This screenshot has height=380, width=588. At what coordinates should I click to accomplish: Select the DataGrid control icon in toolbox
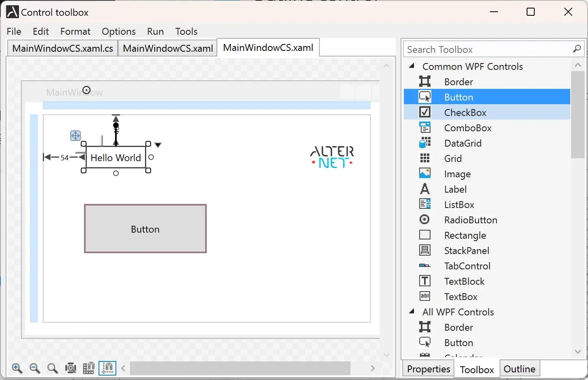(x=425, y=143)
